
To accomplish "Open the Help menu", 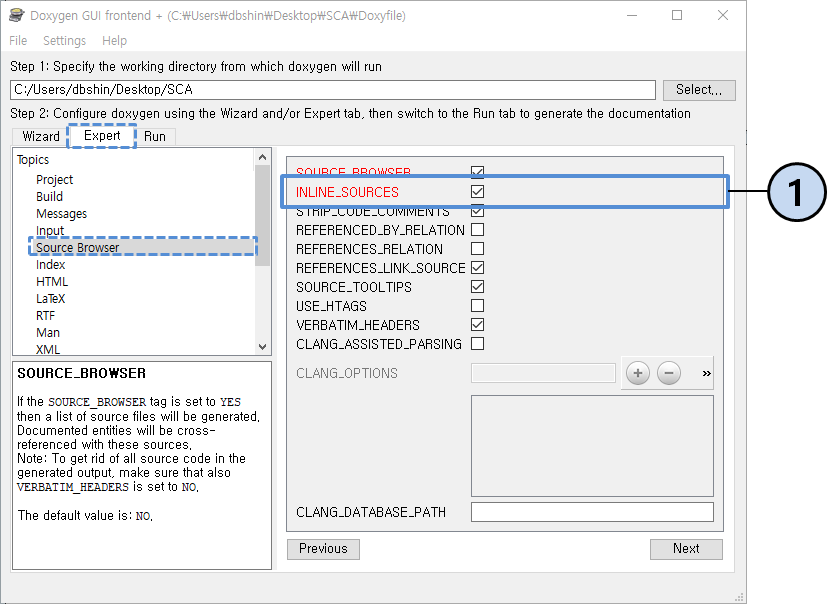I will pos(114,41).
